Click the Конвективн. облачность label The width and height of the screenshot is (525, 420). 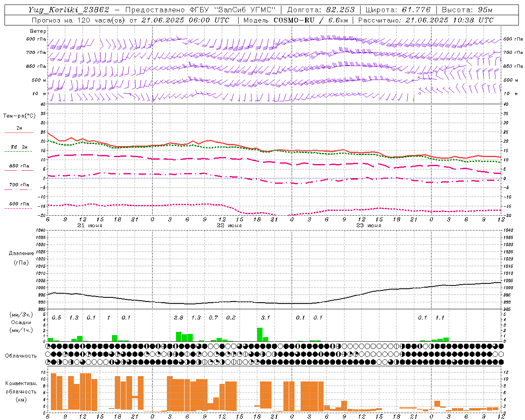click(x=21, y=388)
